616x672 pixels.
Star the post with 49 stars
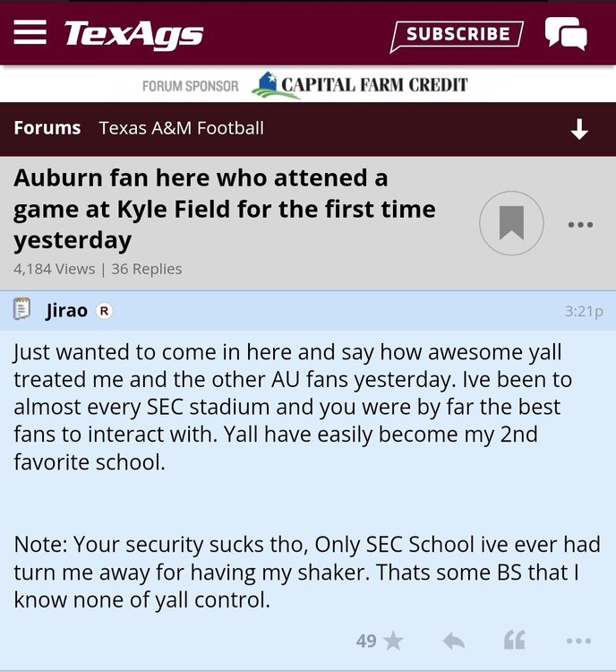point(392,641)
